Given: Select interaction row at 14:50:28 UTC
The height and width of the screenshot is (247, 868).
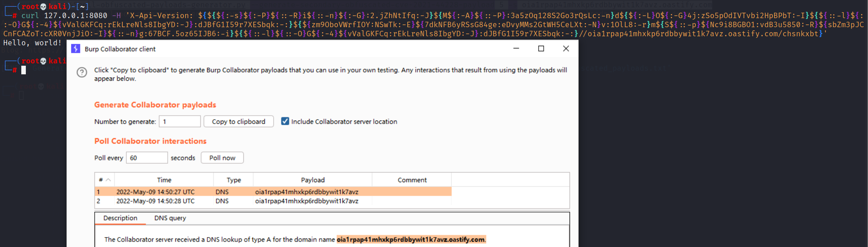Looking at the screenshot, I should pyautogui.click(x=273, y=201).
